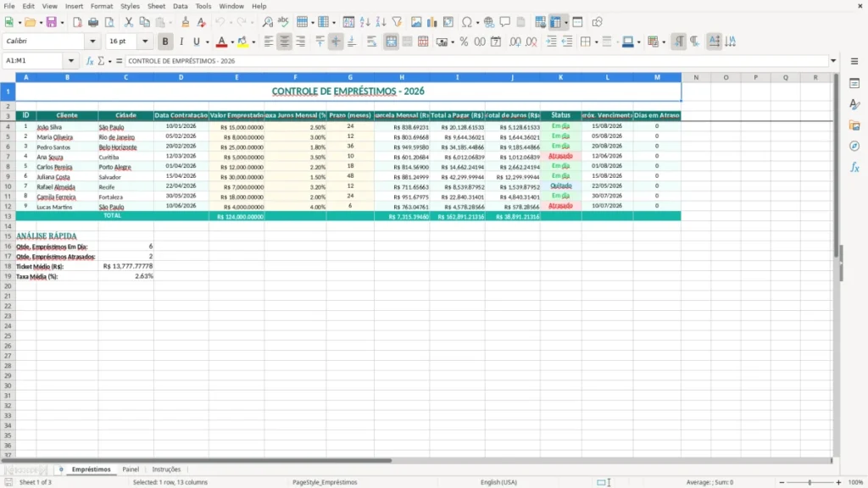Open font size 16 pt dropdown
Viewport: 868px width, 488px height.
click(145, 41)
